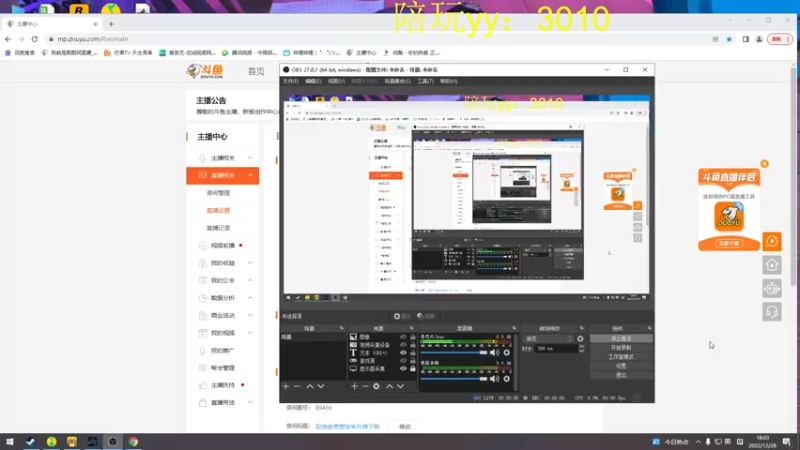The image size is (800, 450).
Task: Move selected source down in OBS
Action: [x=401, y=386]
